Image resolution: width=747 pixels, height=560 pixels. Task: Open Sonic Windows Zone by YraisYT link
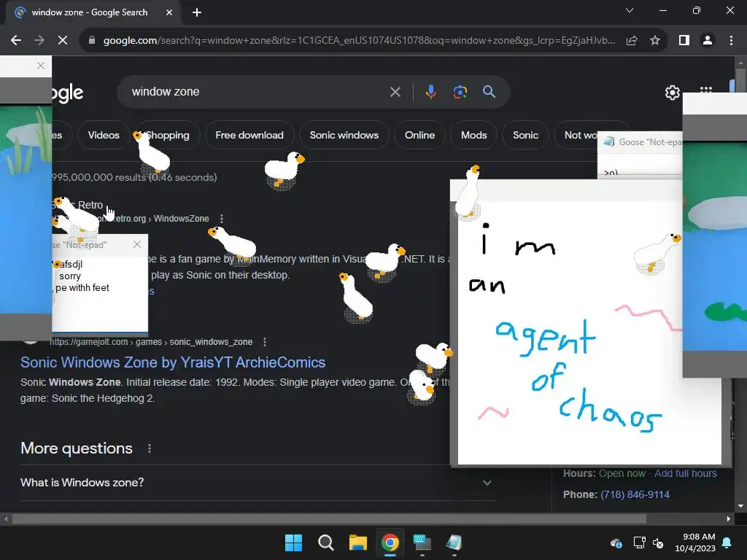[172, 362]
